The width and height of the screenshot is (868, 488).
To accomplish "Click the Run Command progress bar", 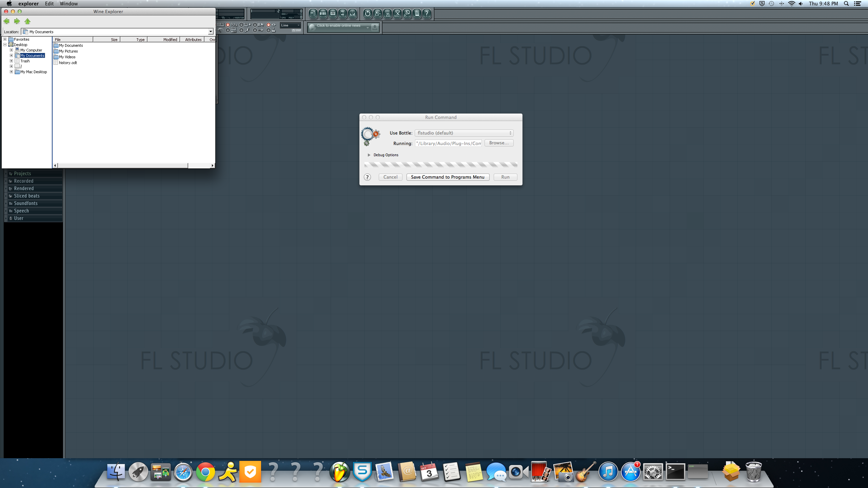I will tap(440, 165).
